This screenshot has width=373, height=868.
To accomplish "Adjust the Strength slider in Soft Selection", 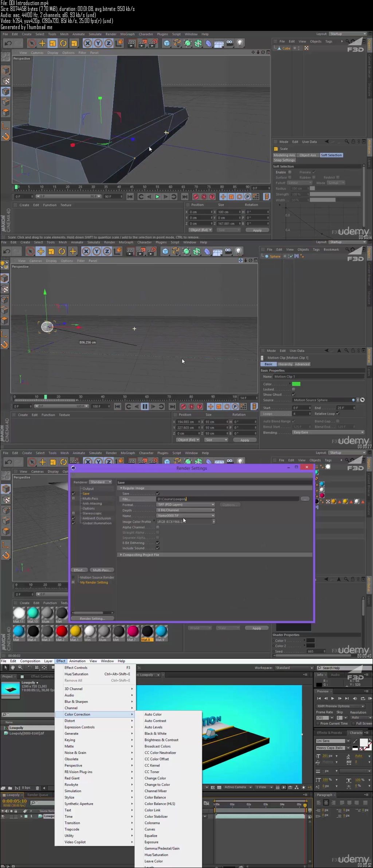I will click(335, 194).
